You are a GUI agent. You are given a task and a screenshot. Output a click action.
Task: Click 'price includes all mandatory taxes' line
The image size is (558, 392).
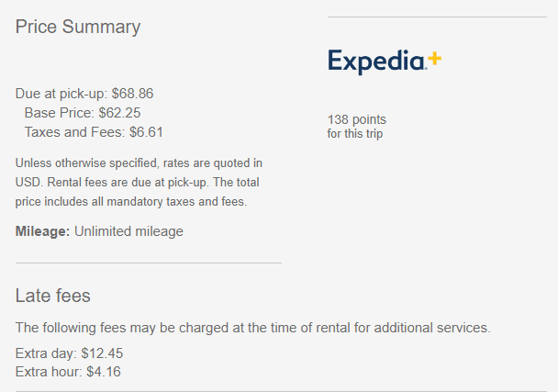click(131, 202)
